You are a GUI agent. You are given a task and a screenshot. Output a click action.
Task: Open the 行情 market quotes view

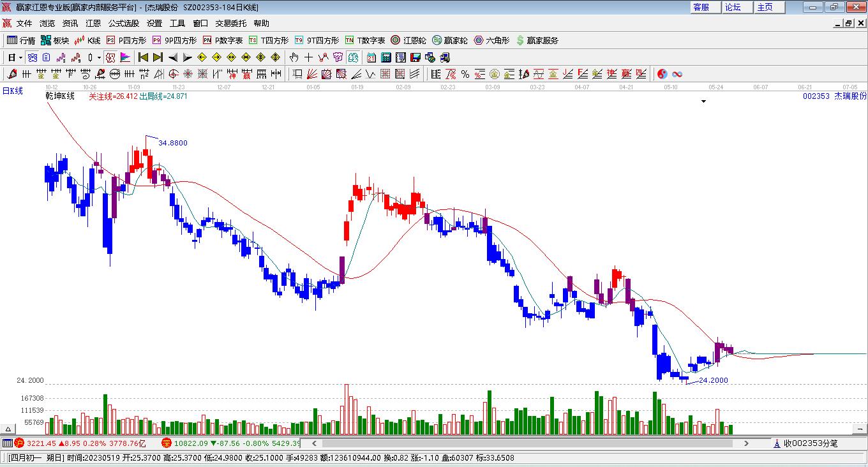point(21,40)
